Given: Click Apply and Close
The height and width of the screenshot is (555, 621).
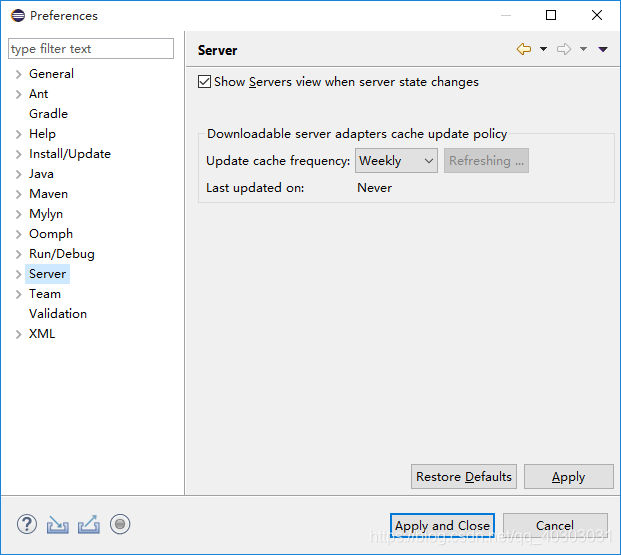Looking at the screenshot, I should click(442, 526).
